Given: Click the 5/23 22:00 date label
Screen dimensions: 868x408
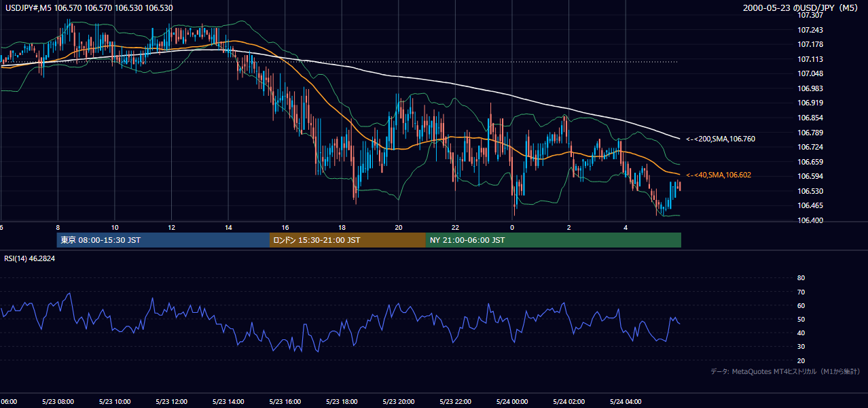Looking at the screenshot, I should click(x=455, y=402).
